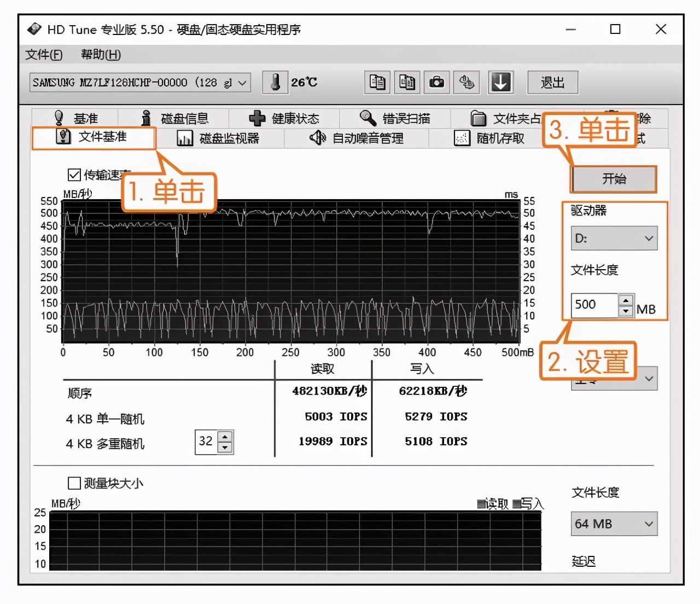Open the 帮助(H) menu
Viewport: 700px width, 604px height.
point(101,55)
